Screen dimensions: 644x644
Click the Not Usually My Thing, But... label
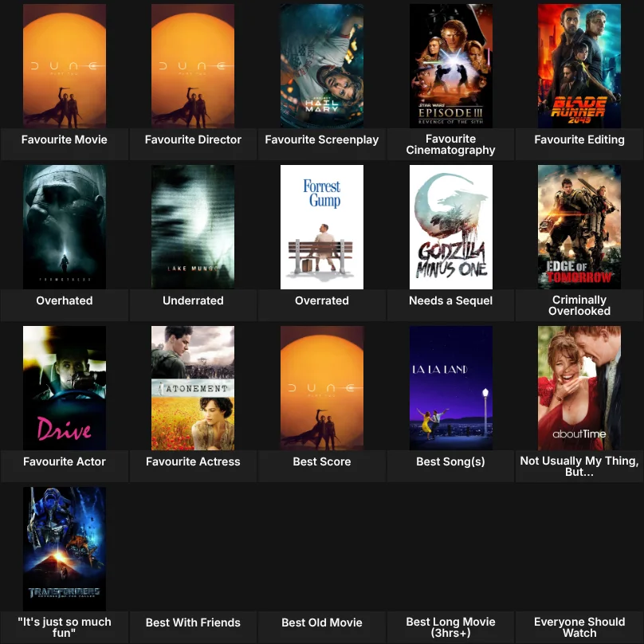pos(579,466)
